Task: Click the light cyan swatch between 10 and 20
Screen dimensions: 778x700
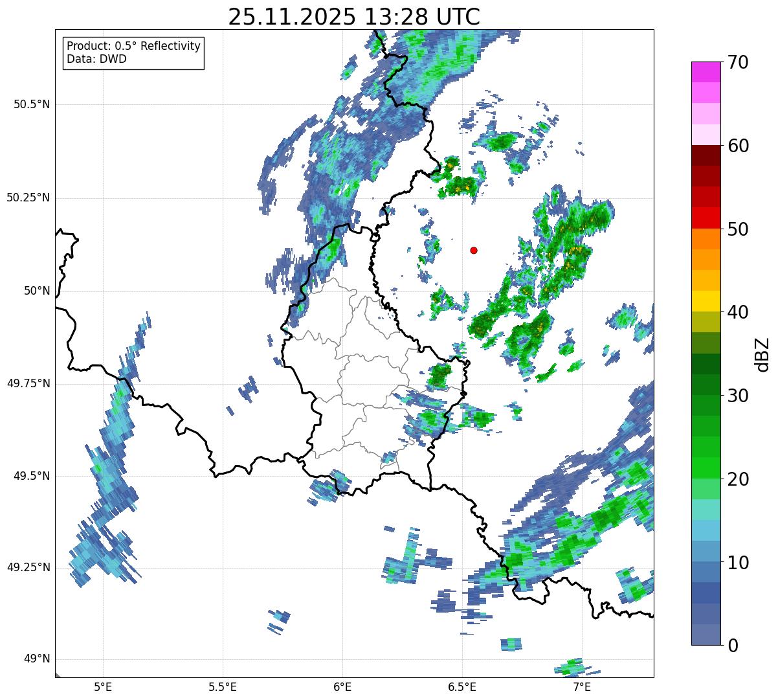Action: tap(706, 510)
